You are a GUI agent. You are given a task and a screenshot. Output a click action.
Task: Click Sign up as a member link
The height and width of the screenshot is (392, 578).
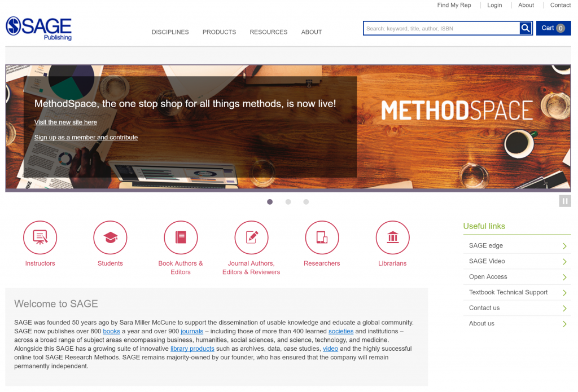[86, 138]
